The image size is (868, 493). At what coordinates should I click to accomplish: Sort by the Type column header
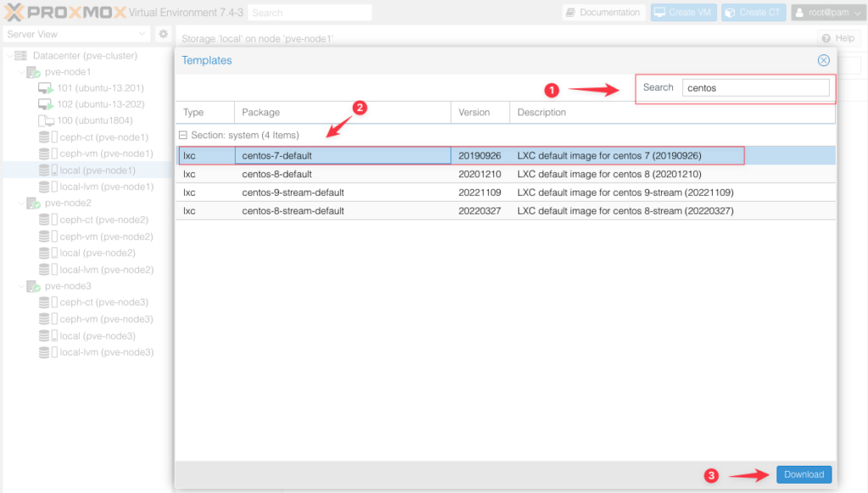205,113
